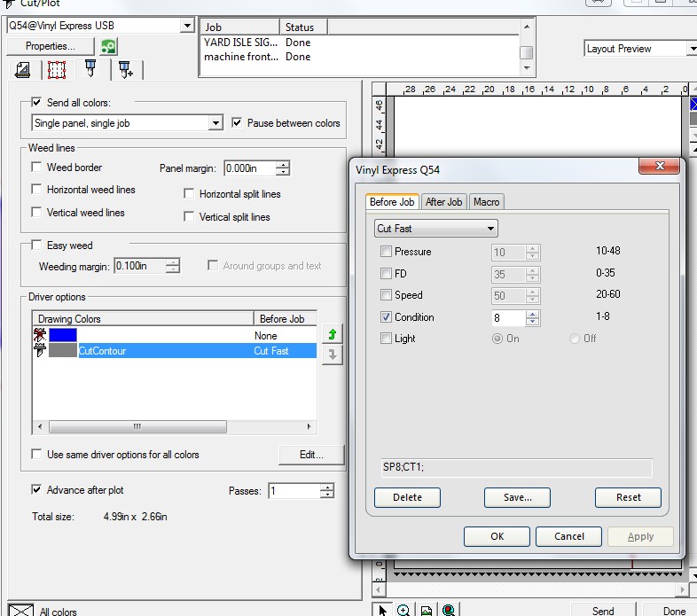Click the blue color swatch in Drawing Colors

(x=63, y=335)
